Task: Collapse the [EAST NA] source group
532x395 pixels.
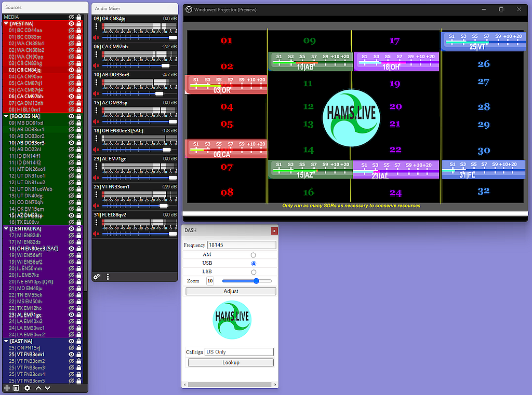Action: [6, 341]
